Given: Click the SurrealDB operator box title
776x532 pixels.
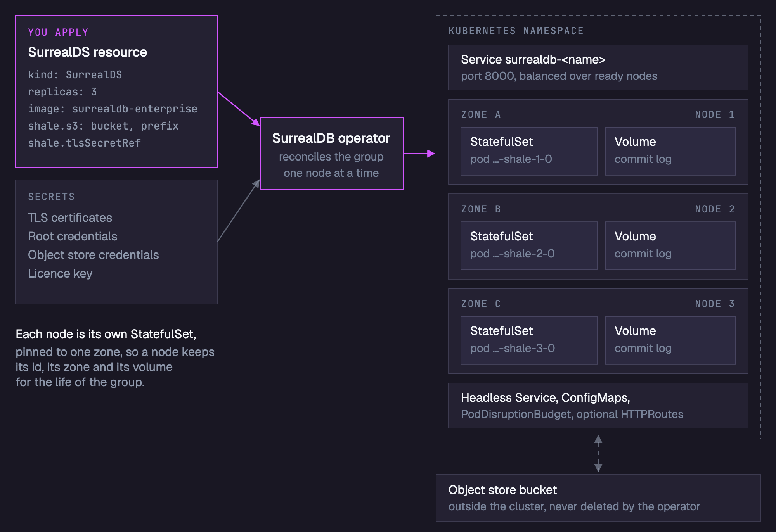Looking at the screenshot, I should click(x=331, y=138).
